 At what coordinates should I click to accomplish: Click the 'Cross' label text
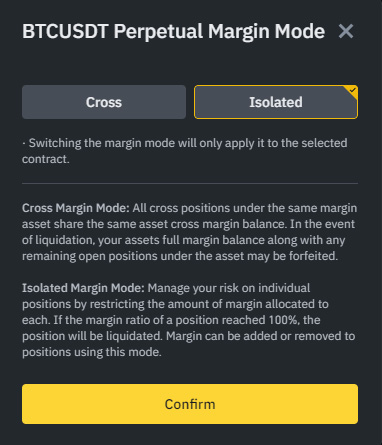[x=104, y=102]
